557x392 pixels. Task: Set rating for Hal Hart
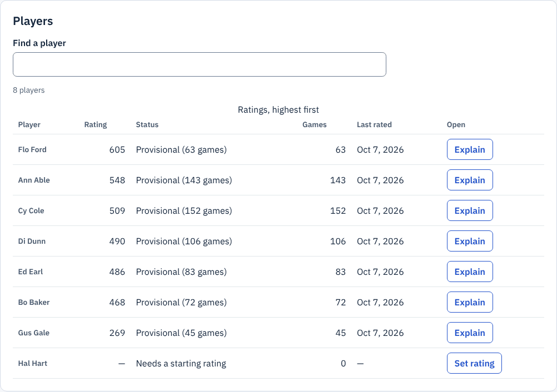click(474, 363)
